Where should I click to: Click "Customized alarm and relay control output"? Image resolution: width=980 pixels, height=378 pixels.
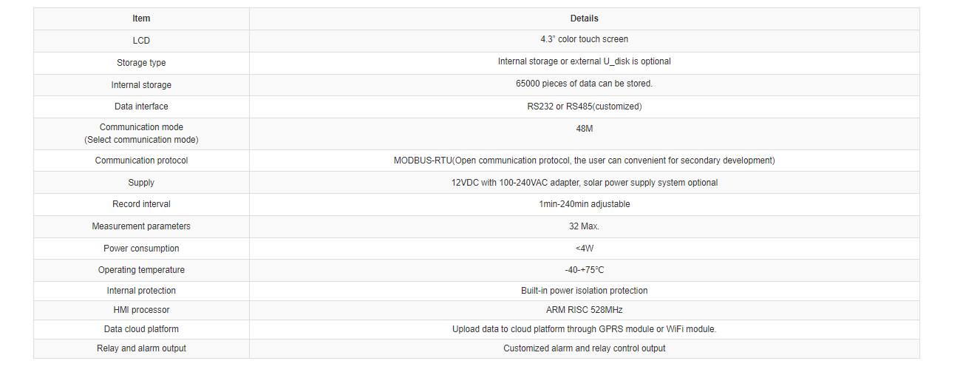(584, 348)
